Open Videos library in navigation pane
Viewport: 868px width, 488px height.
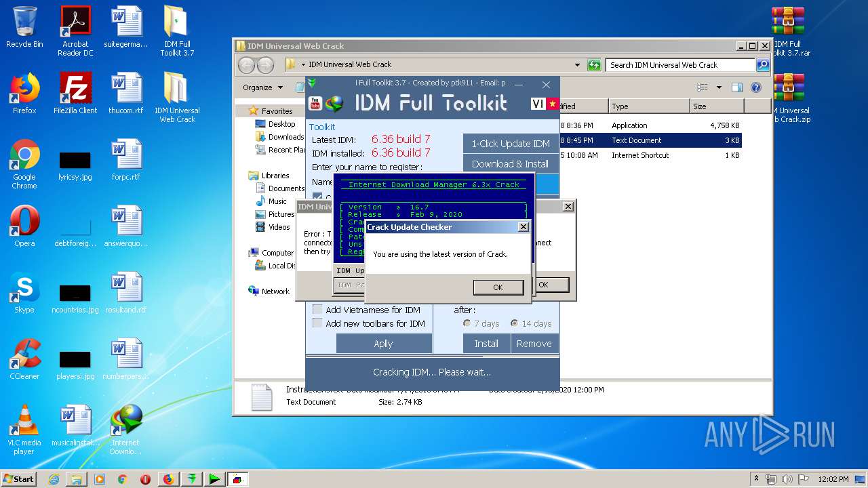click(273, 227)
